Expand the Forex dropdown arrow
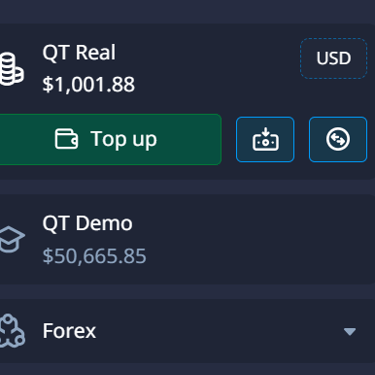 pyautogui.click(x=350, y=331)
